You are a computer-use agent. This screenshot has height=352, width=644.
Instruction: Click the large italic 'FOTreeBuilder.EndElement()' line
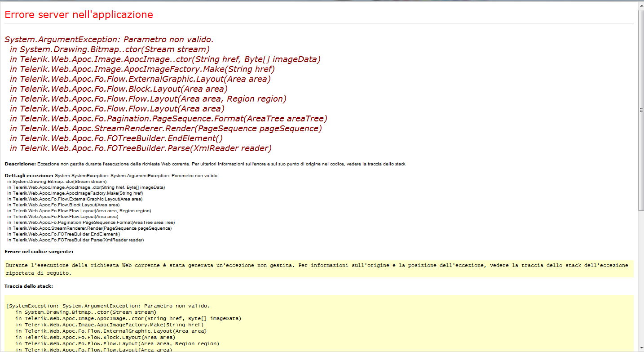point(116,138)
